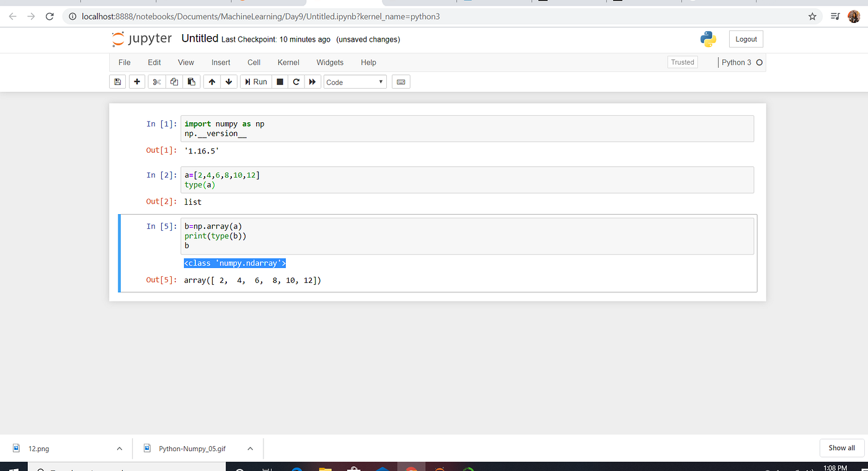
Task: Move the selected cell up
Action: pos(211,81)
